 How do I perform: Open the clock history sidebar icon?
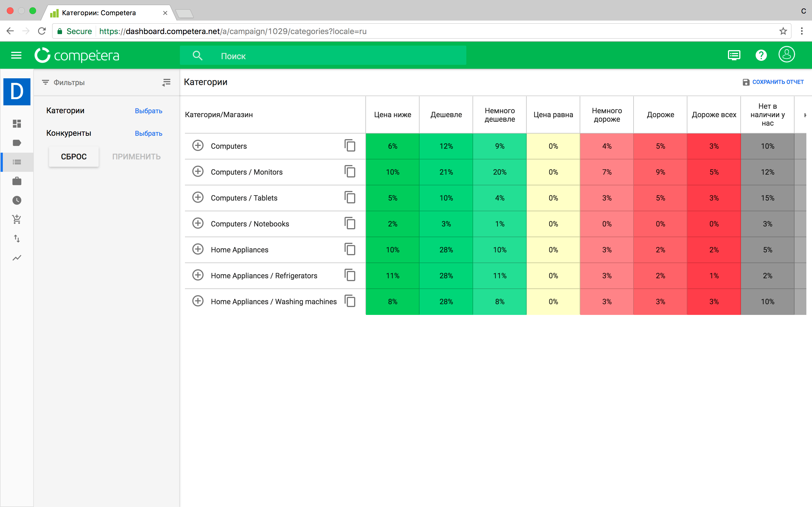click(17, 201)
